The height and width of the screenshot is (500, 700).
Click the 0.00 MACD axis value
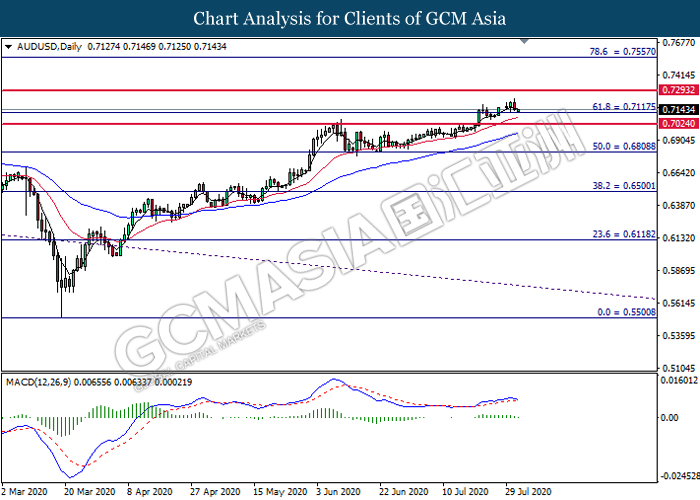(669, 417)
